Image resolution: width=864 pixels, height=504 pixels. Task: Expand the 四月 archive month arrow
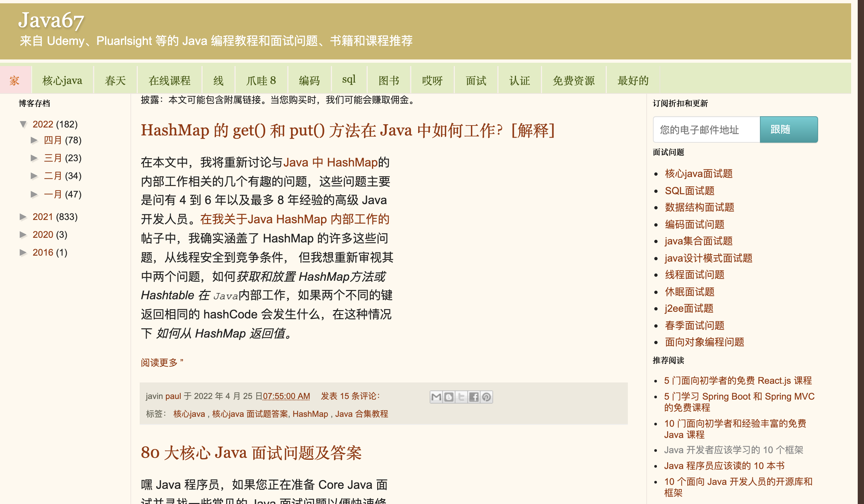coord(34,140)
